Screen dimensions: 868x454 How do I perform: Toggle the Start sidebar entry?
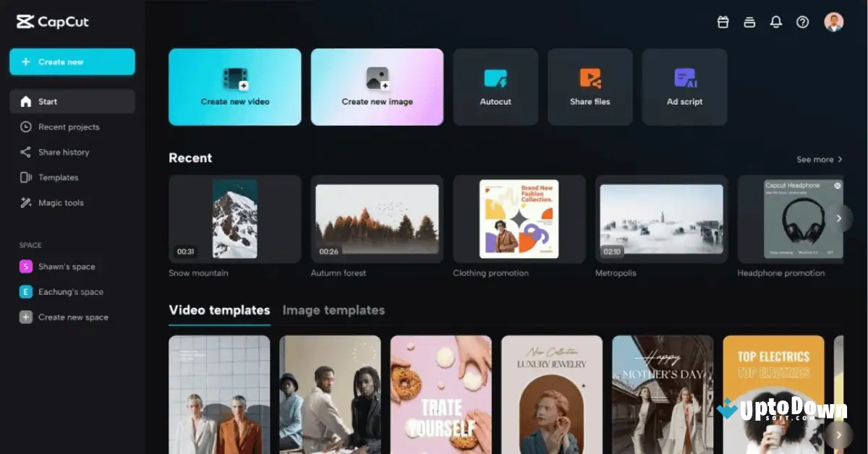[x=71, y=101]
